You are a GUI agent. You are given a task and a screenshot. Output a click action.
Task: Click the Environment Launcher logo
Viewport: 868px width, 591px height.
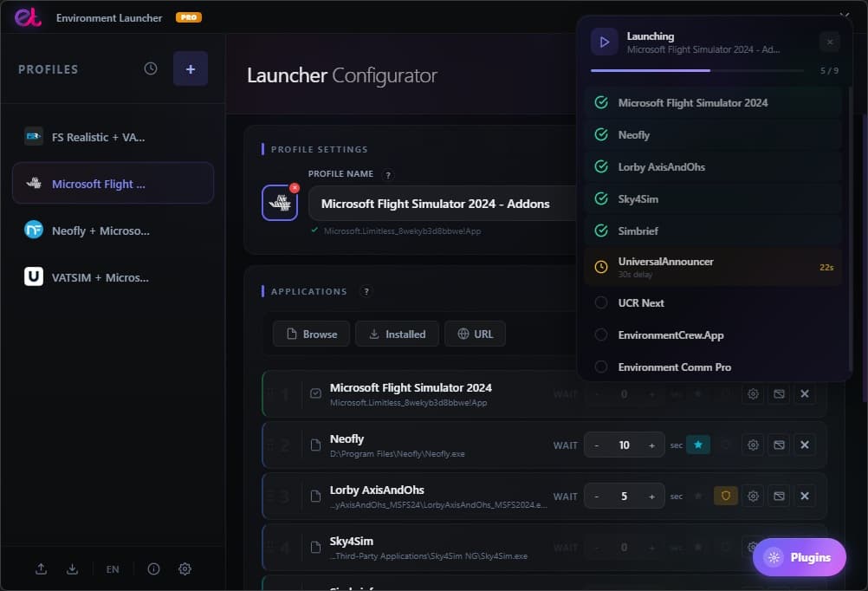tap(28, 17)
